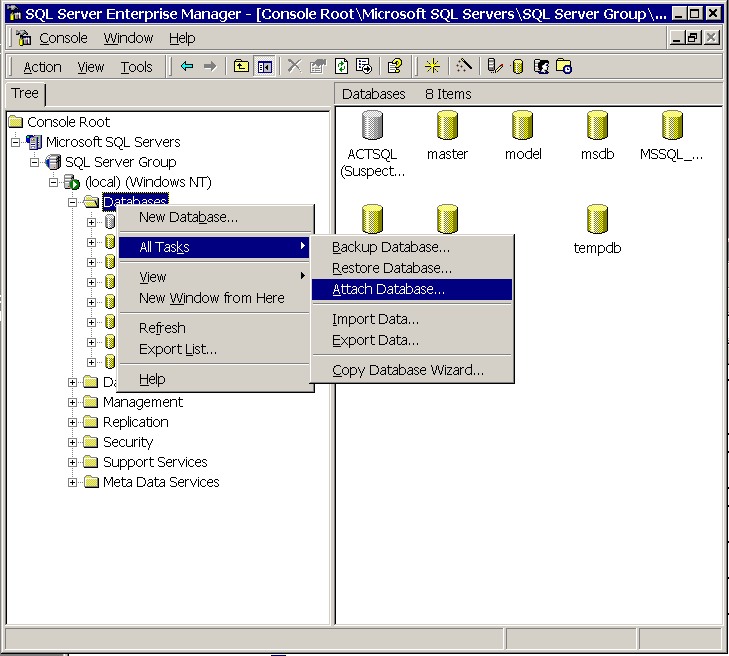Click the Console Root folder icon
Image resolution: width=729 pixels, height=656 pixels.
16,122
